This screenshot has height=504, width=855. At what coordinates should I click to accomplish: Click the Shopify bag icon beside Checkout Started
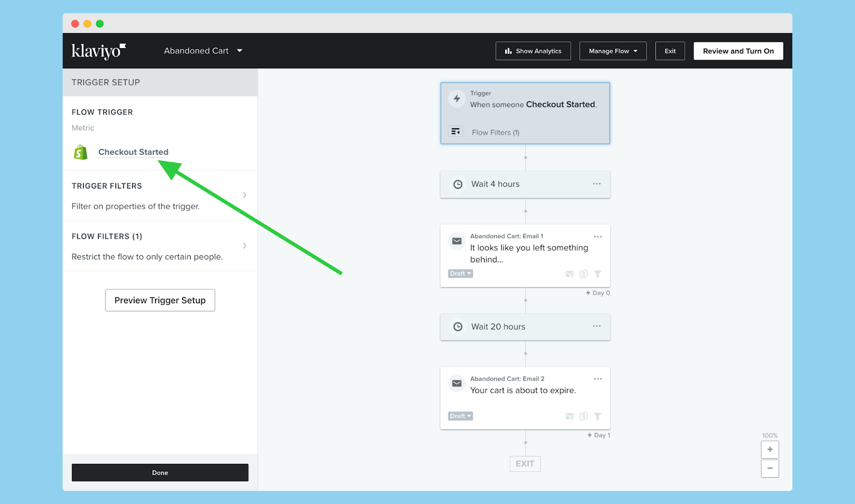[81, 152]
